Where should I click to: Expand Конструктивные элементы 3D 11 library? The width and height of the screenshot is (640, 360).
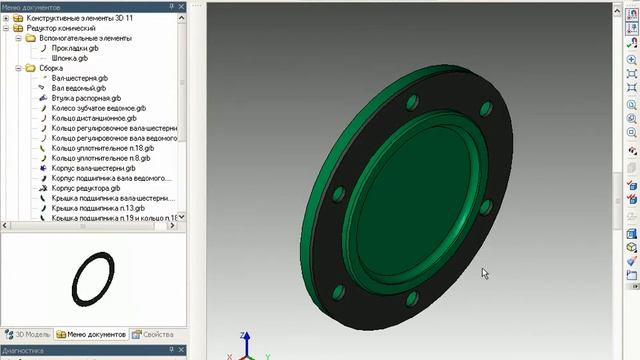(6, 18)
